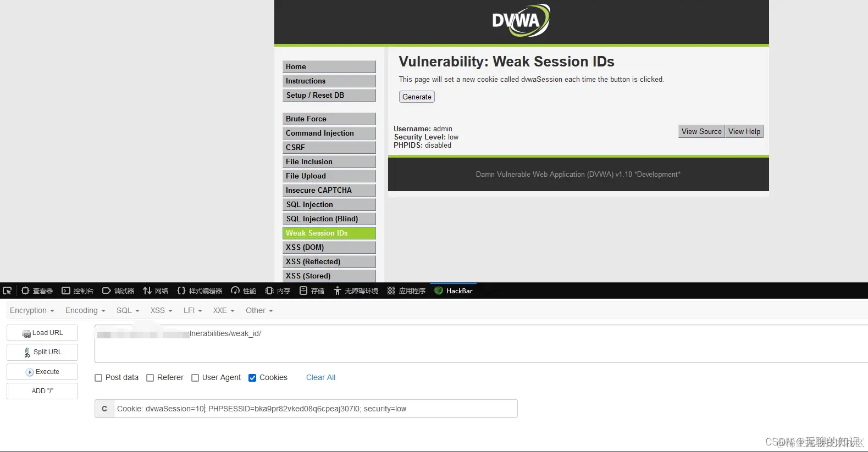Enable the Post data checkbox

coord(98,378)
